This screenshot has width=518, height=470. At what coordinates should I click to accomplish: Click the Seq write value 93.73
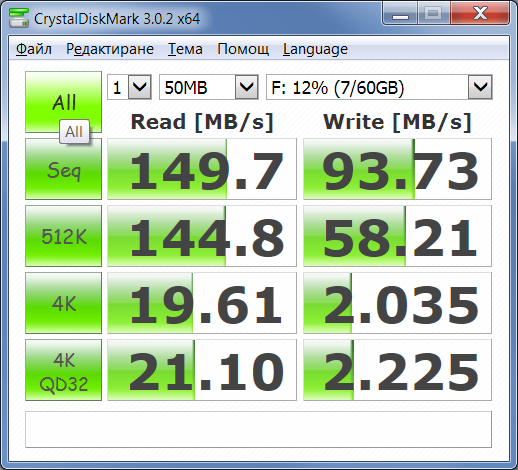coord(397,169)
